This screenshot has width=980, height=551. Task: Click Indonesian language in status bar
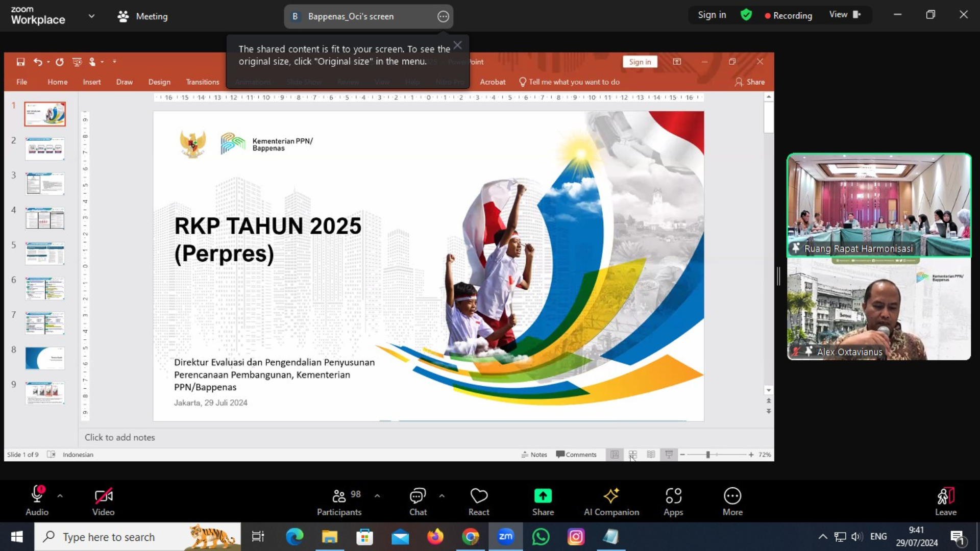pos(78,455)
